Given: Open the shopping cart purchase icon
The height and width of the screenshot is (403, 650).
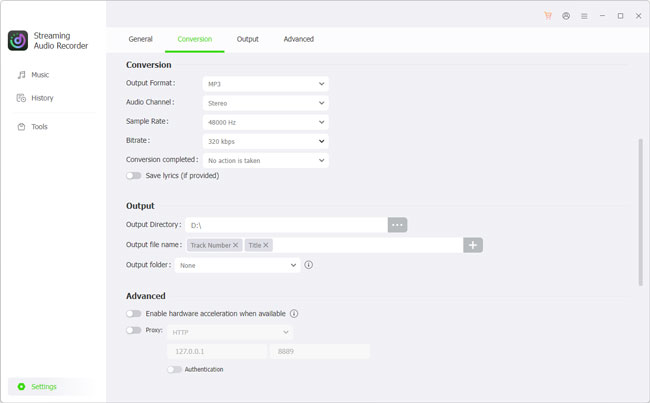Looking at the screenshot, I should click(548, 16).
